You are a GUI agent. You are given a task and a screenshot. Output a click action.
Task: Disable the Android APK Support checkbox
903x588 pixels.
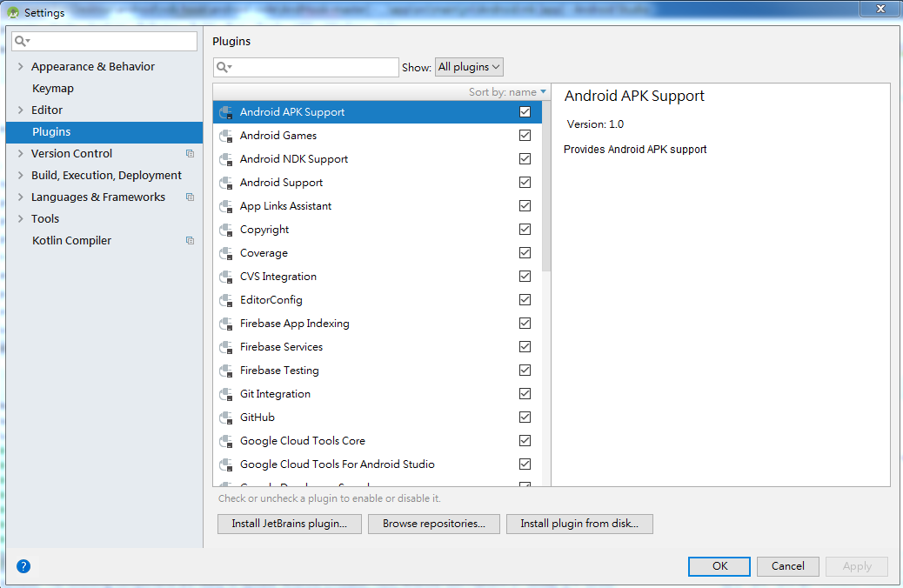tap(525, 111)
